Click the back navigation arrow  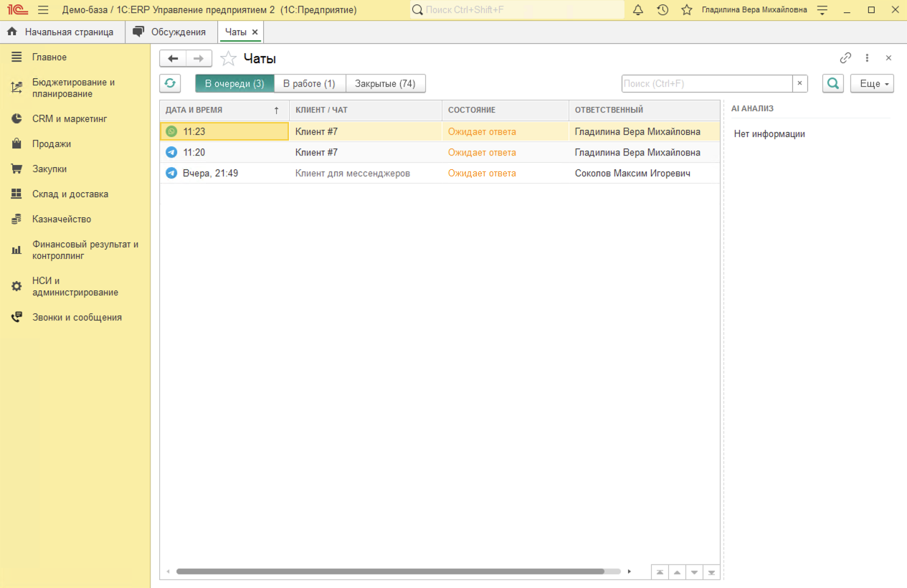click(x=173, y=59)
